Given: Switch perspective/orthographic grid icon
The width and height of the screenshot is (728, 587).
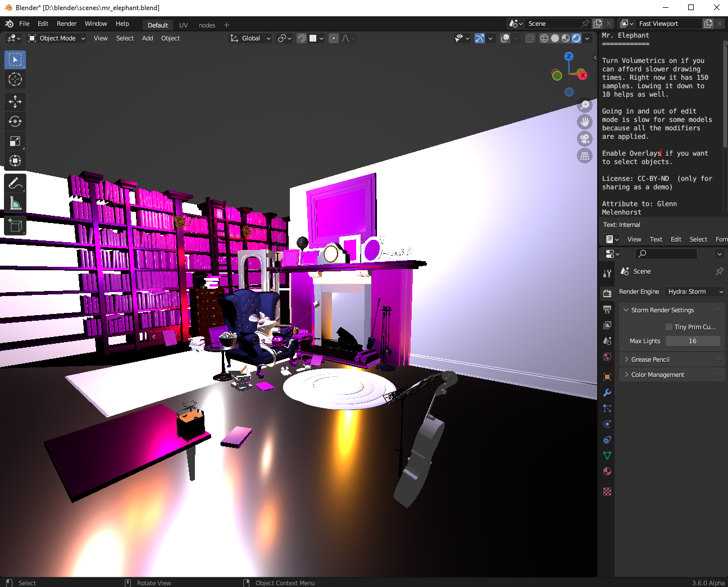Looking at the screenshot, I should point(585,156).
